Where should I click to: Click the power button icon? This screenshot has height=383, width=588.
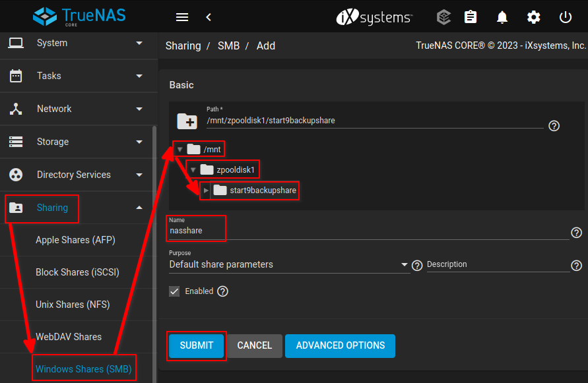[x=566, y=17]
